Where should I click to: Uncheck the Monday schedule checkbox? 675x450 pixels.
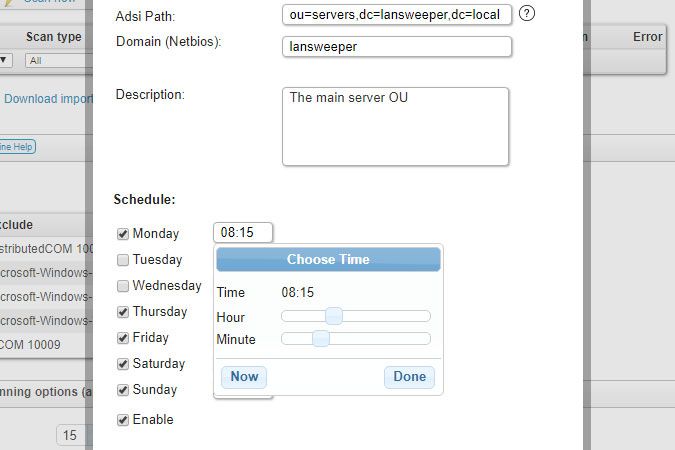pyautogui.click(x=123, y=234)
